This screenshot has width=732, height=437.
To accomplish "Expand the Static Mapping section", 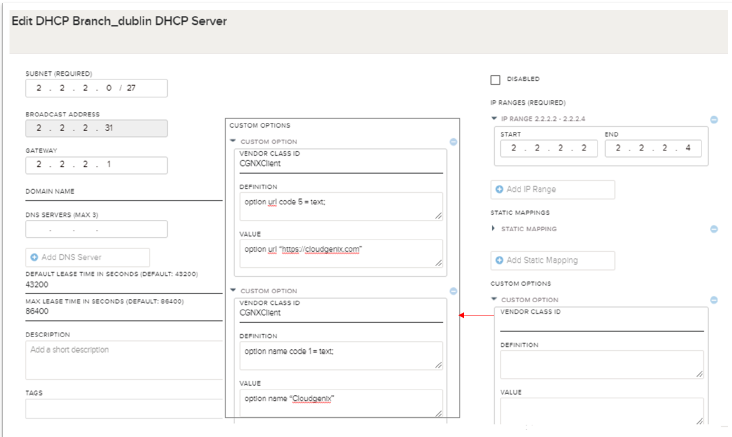I will 494,229.
